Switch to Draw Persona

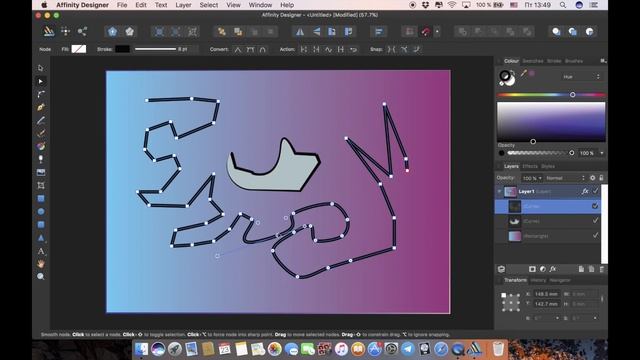pos(49,31)
